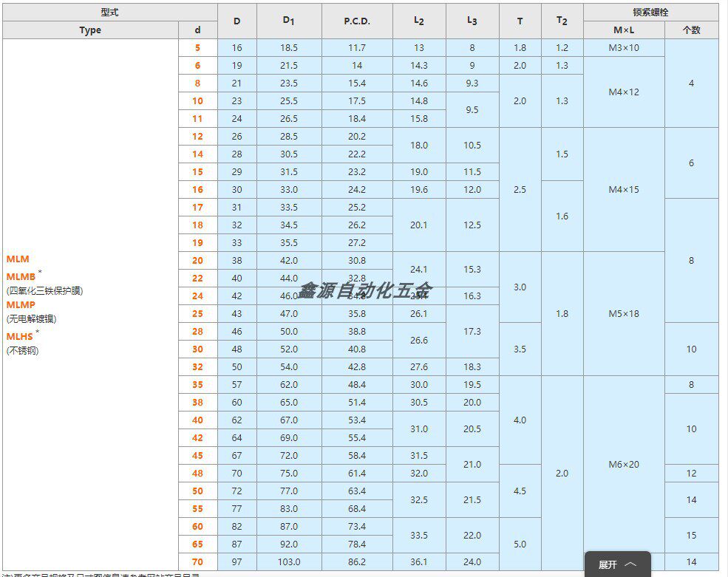This screenshot has height=577, width=728.
Task: Select the bolt count 12
Action: point(691,473)
